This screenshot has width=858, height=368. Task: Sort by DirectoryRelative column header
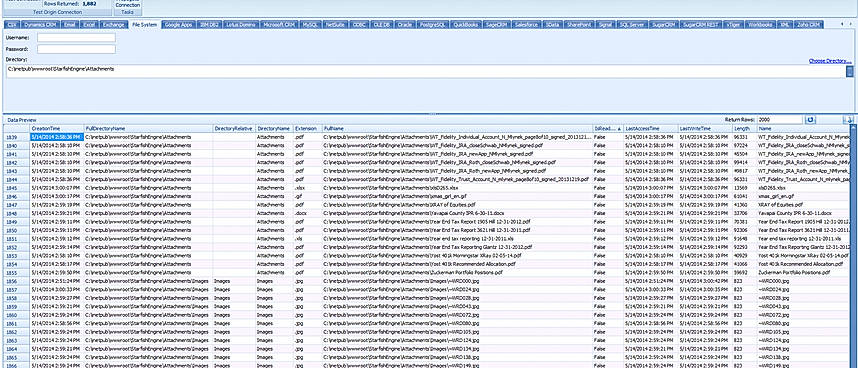pyautogui.click(x=234, y=128)
